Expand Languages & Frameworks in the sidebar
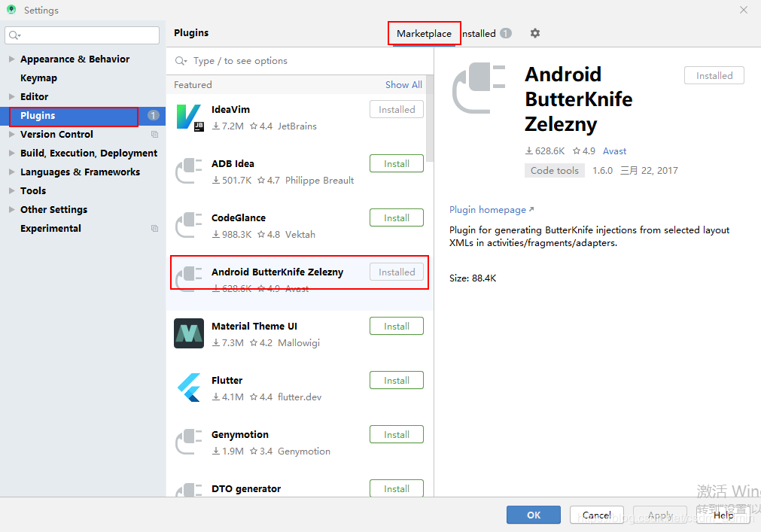This screenshot has height=532, width=761. pyautogui.click(x=11, y=172)
